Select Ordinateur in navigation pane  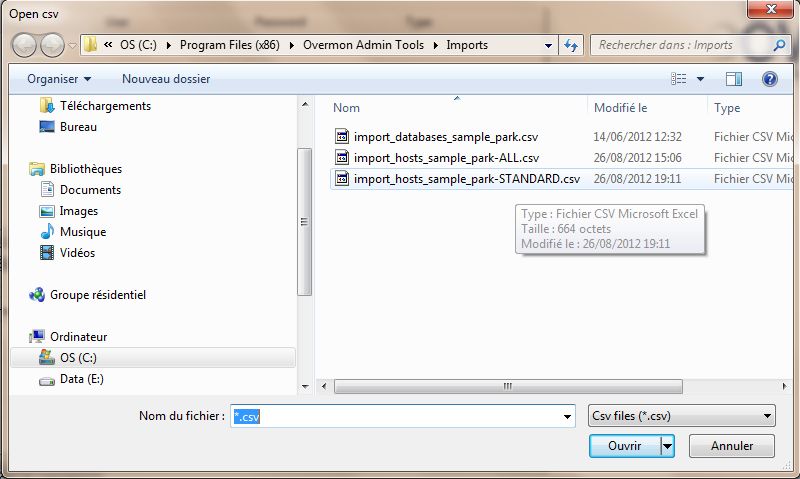79,337
